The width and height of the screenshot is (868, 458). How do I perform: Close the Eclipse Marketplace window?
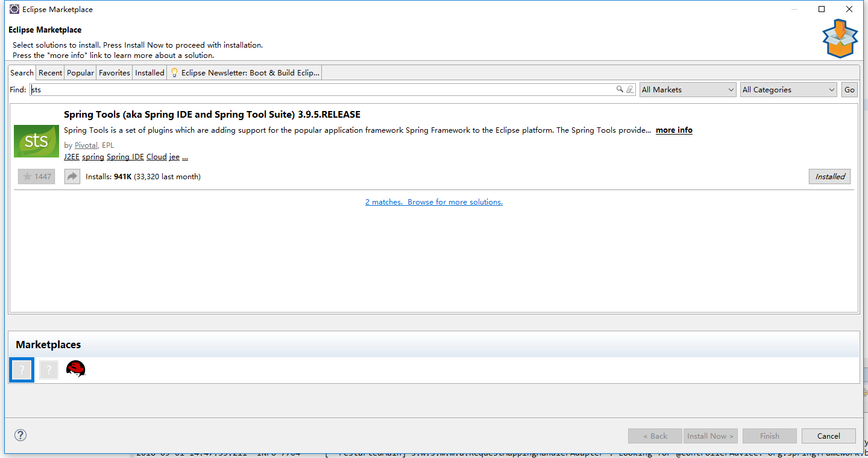[849, 9]
